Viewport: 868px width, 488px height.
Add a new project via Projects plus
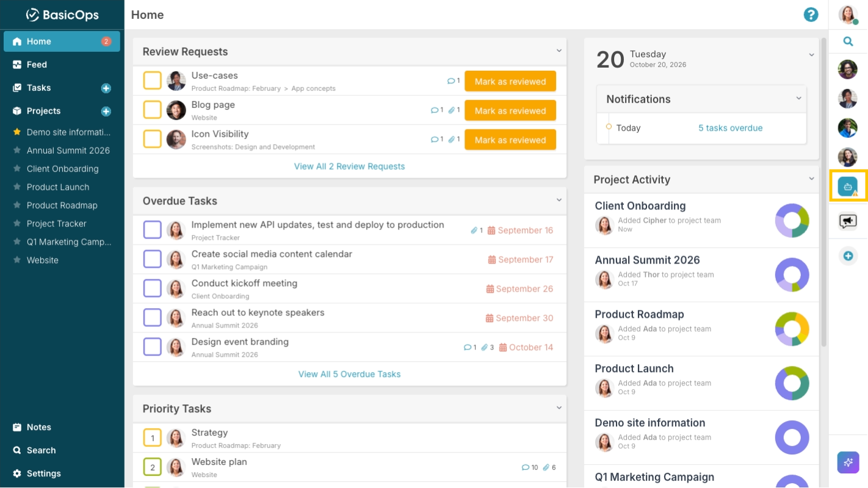tap(106, 111)
